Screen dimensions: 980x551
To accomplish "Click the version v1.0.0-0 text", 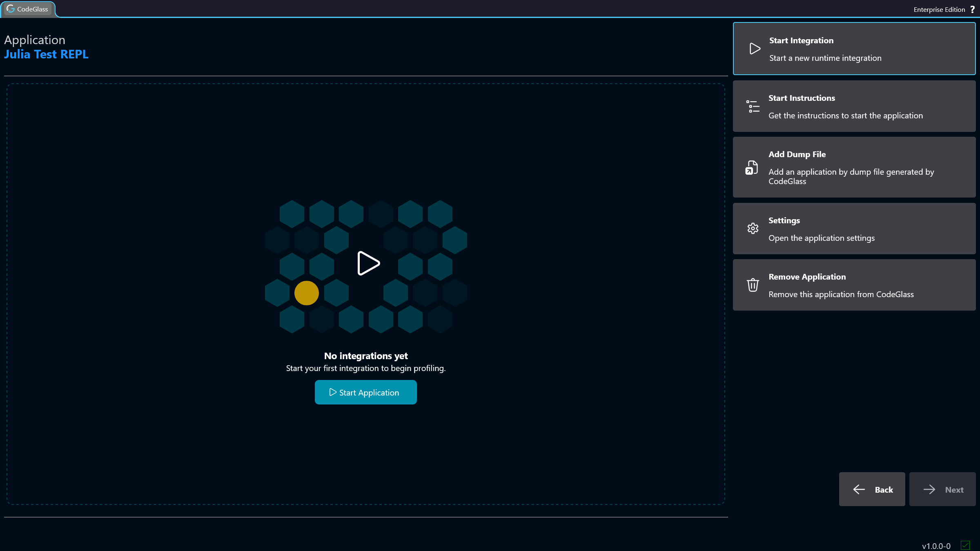I will [x=936, y=546].
